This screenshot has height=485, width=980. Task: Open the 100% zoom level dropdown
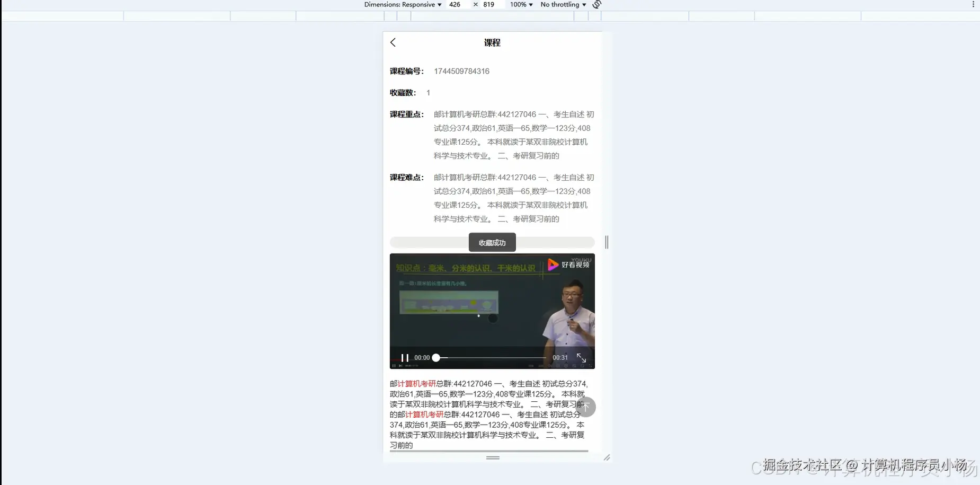521,4
